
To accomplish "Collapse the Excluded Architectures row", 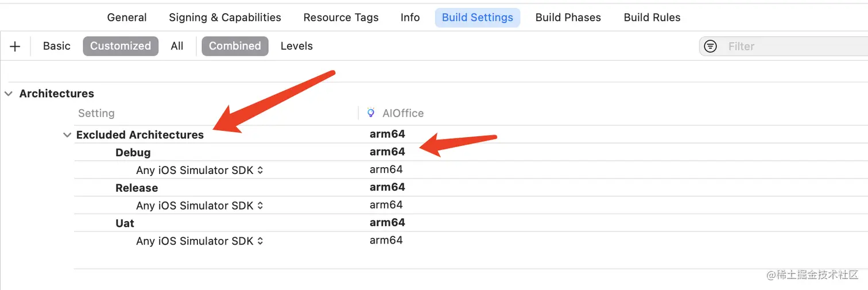I will (x=67, y=135).
